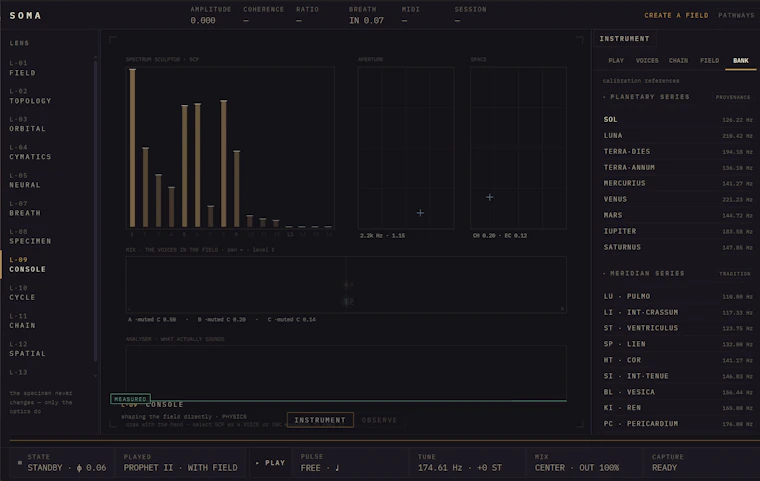Choose the MARS reference
The image size is (760, 481).
click(x=678, y=215)
